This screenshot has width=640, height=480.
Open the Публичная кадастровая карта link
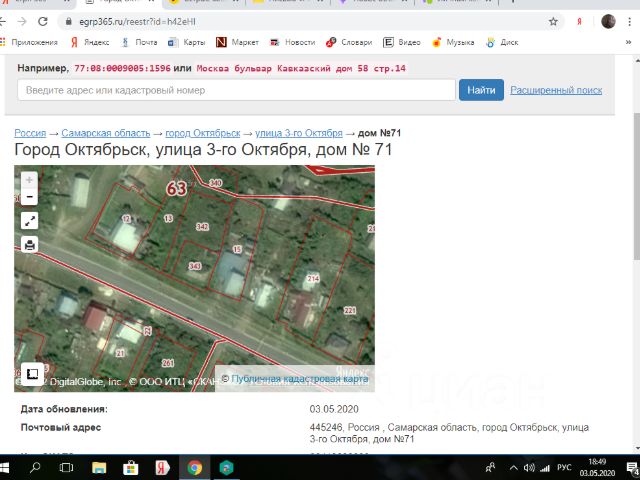coord(294,379)
